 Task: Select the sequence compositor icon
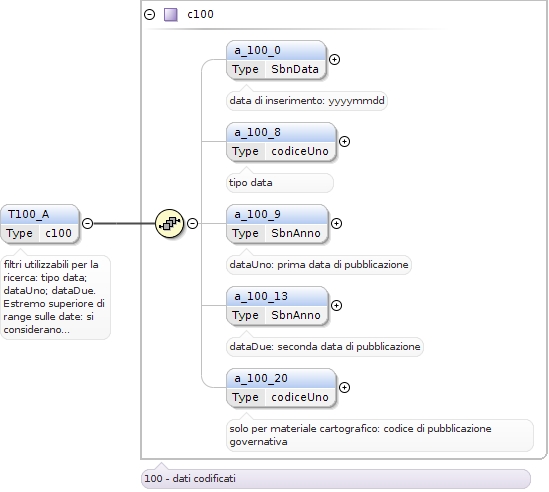(169, 223)
